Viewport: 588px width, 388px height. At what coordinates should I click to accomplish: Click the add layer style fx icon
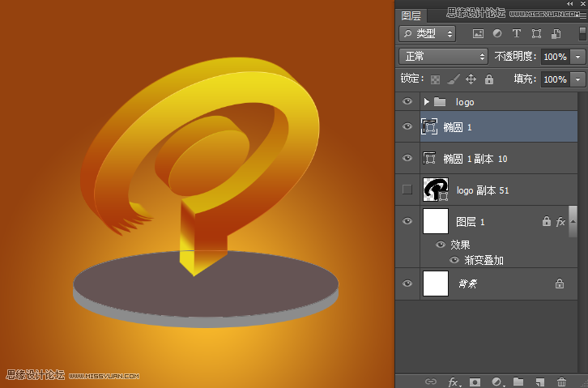[x=454, y=381]
